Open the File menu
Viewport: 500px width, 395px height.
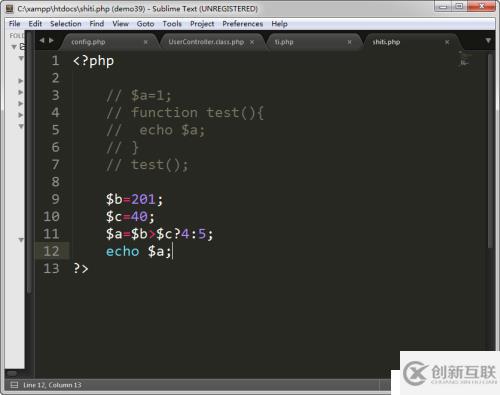click(14, 24)
